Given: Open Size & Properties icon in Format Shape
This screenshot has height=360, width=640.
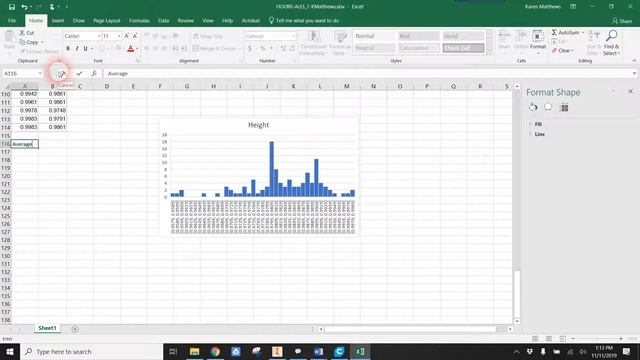Looking at the screenshot, I should coord(564,107).
